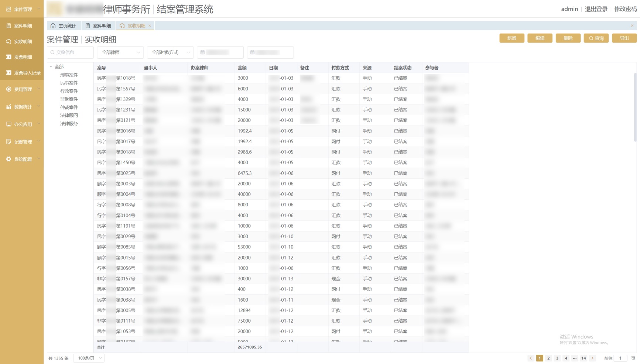This screenshot has width=640, height=364.
Task: Click the pagination ellipsis to skip pages
Action: 575,358
